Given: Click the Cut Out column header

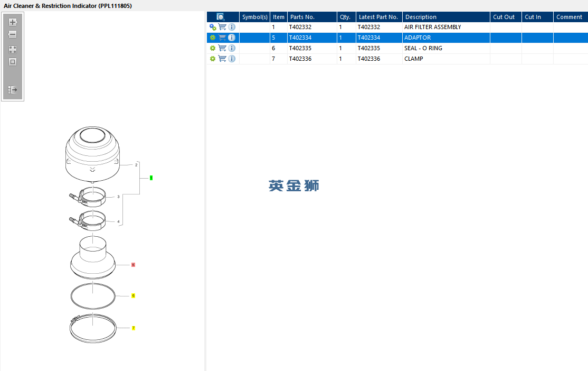Looking at the screenshot, I should coord(506,17).
